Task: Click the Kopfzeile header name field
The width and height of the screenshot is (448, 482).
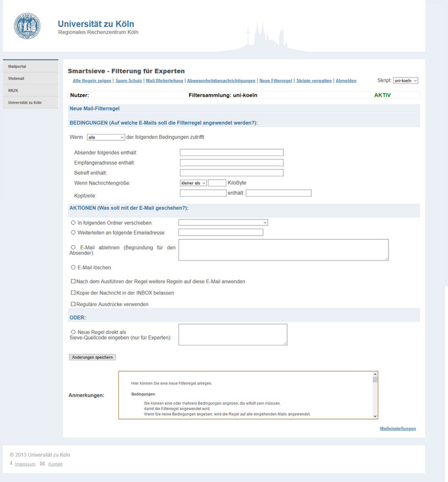Action: tap(203, 193)
